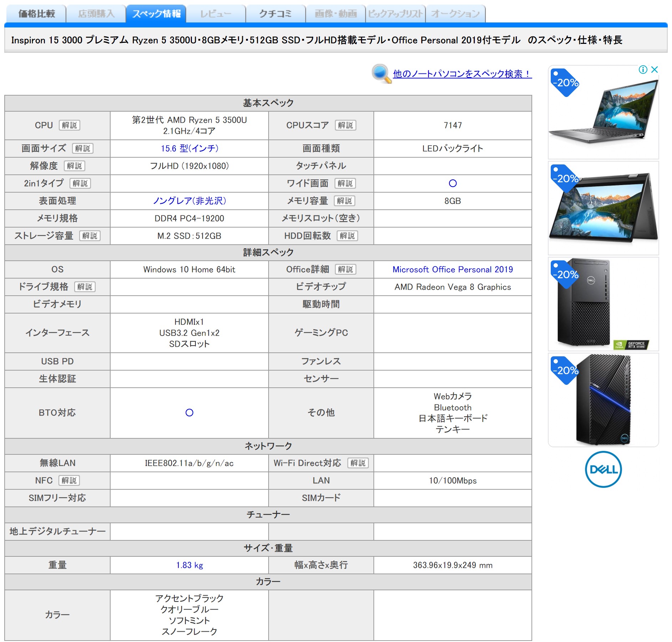672x642 pixels.
Task: Open the blue-lit gaming desktop ad
Action: pos(604,400)
